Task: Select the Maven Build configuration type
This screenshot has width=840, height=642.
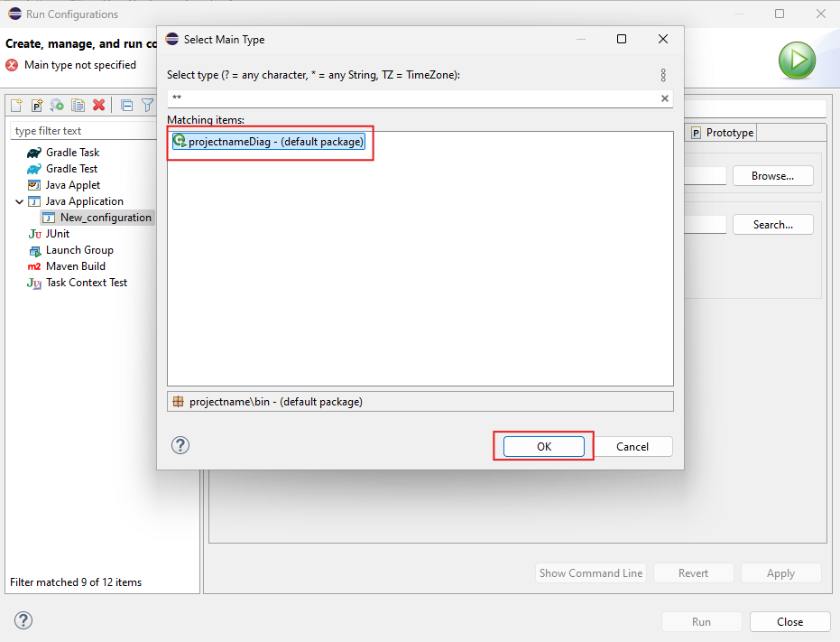Action: pos(75,266)
